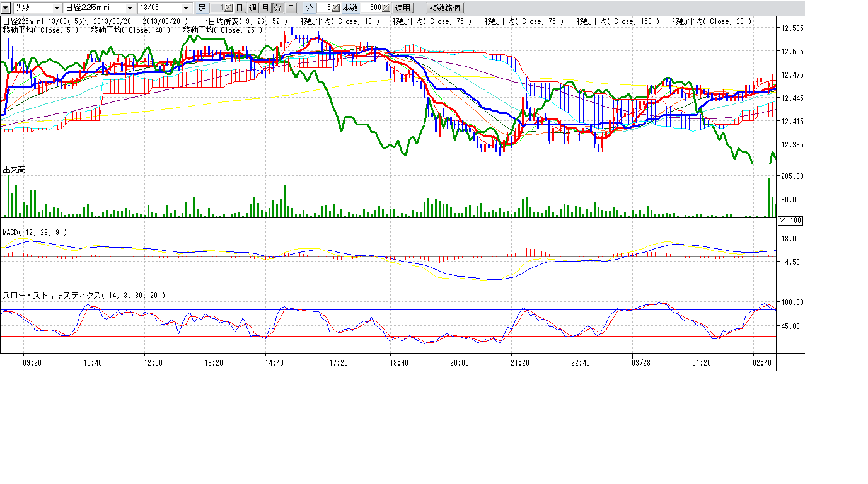Screen dimensions: 868x484
Task: Click inside the 本数 bar count field
Action: [371, 8]
